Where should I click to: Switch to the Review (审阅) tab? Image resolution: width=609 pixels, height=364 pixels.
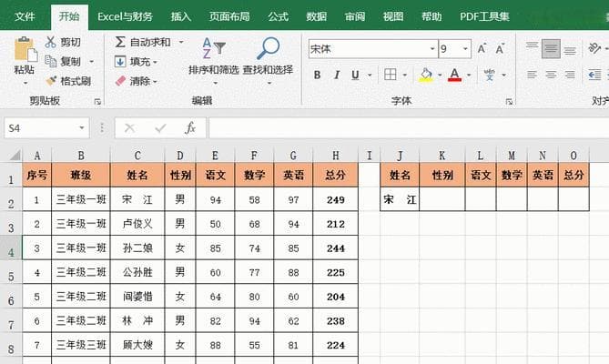355,16
